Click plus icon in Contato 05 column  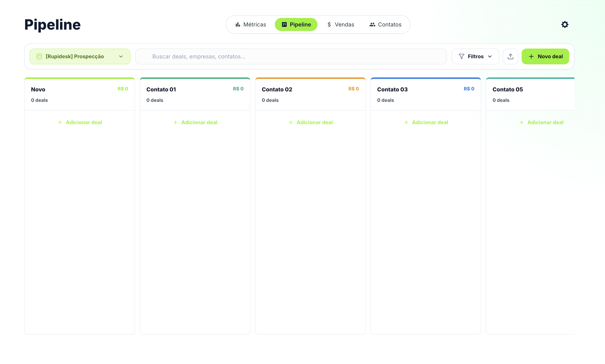(521, 122)
